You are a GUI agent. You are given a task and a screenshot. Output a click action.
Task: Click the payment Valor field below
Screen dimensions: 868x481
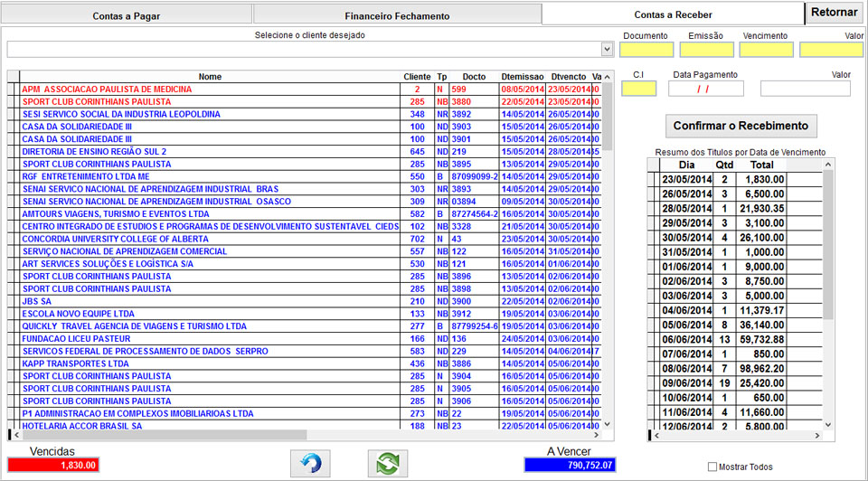click(805, 89)
